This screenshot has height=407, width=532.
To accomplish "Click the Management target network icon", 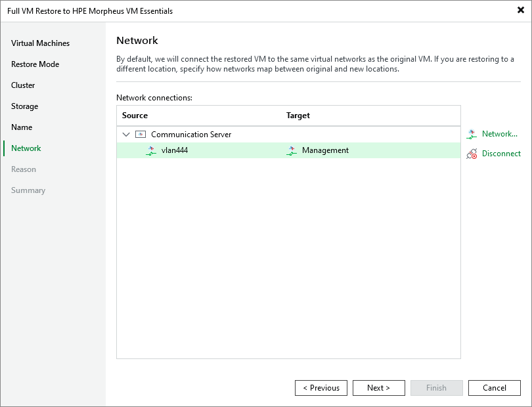I will coord(291,150).
